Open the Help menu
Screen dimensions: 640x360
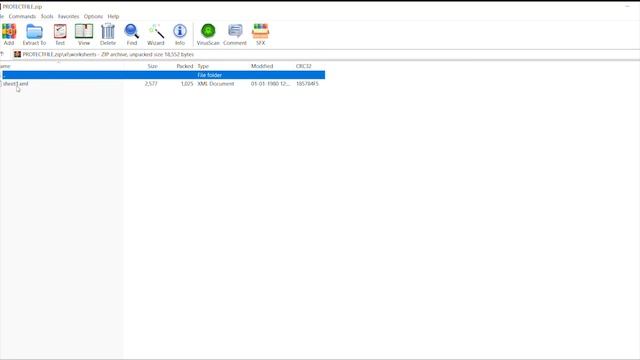tap(113, 16)
